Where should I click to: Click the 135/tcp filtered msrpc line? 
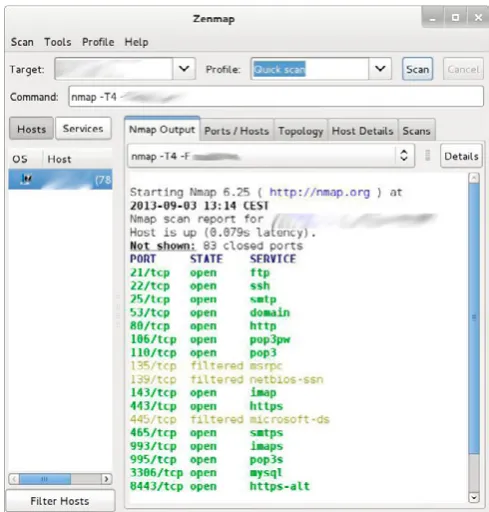tap(206, 366)
